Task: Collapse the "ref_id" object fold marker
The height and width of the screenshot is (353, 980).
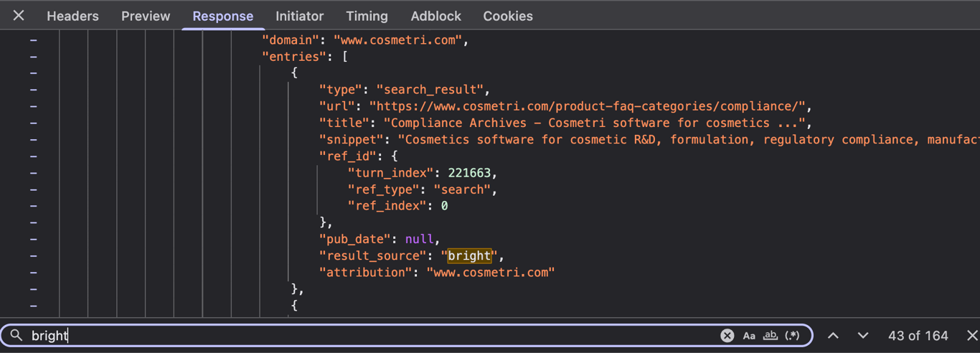Action: [x=33, y=156]
